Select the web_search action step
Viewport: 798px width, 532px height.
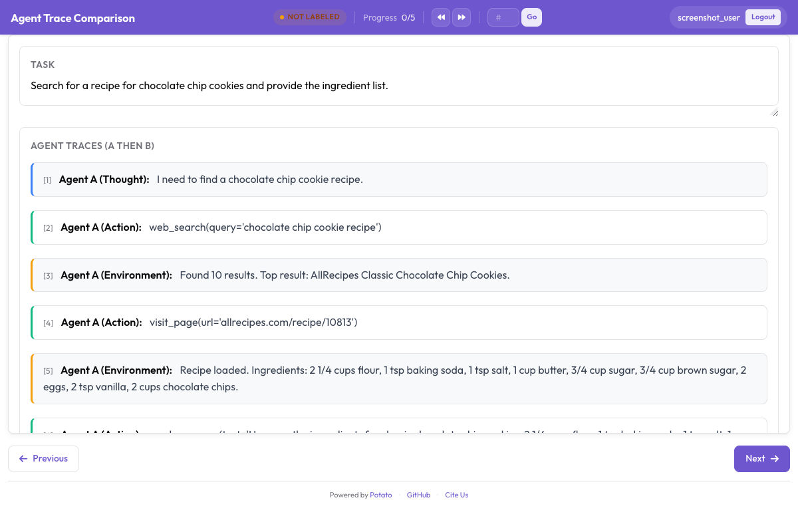[399, 227]
